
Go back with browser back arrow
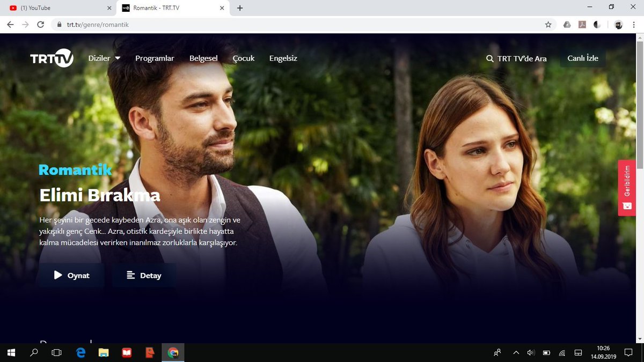pyautogui.click(x=10, y=24)
